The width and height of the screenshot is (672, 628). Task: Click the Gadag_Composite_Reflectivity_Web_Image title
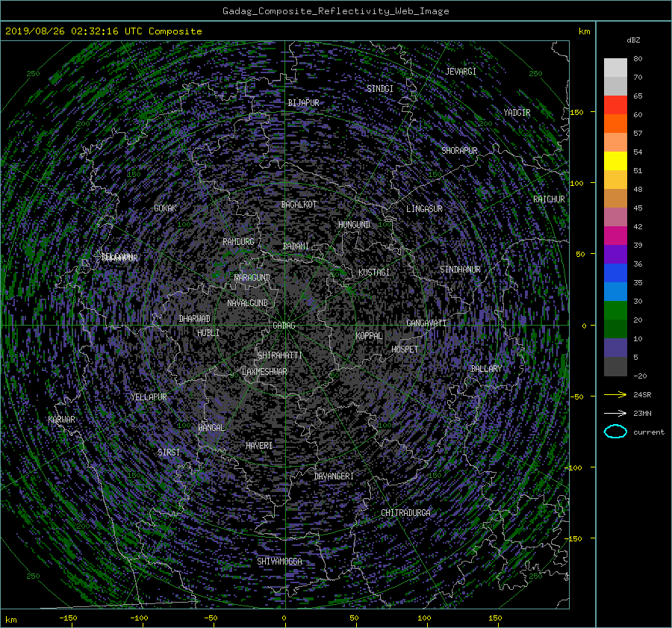pyautogui.click(x=335, y=11)
